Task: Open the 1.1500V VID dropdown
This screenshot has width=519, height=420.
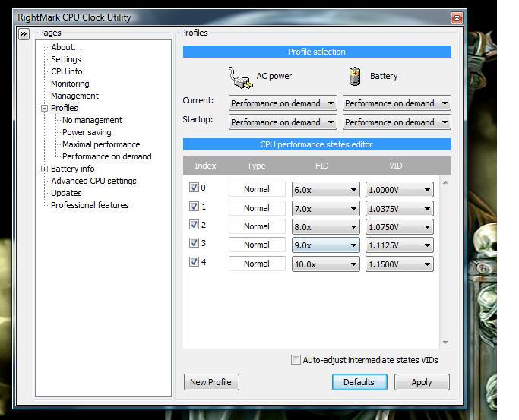Action: (x=400, y=264)
